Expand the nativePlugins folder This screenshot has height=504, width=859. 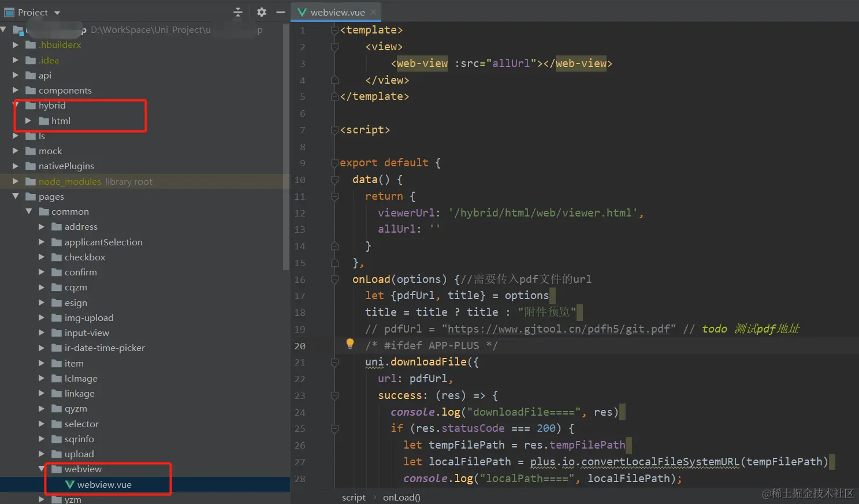click(x=16, y=166)
